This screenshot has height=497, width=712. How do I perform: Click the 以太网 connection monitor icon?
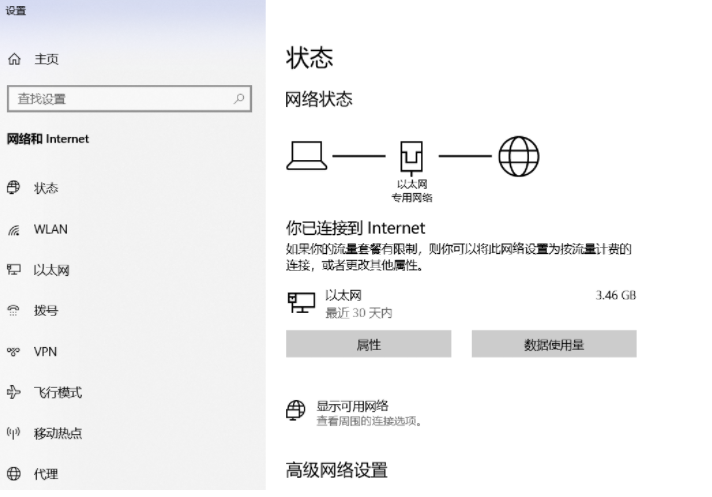pyautogui.click(x=302, y=302)
